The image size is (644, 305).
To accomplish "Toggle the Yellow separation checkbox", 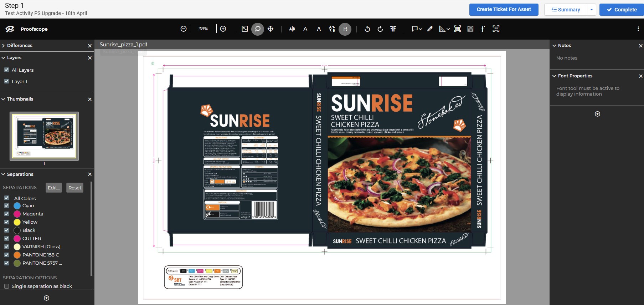I will 6,222.
